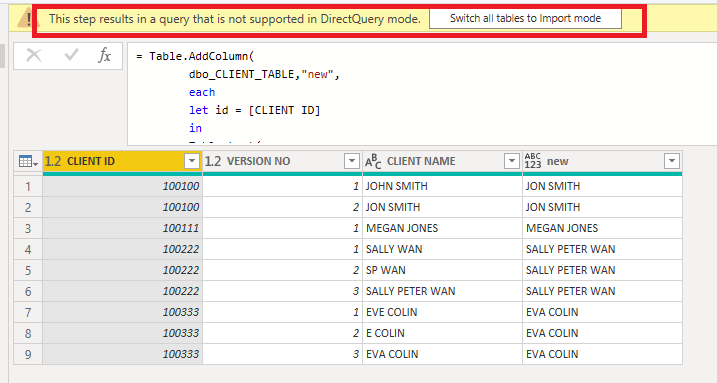Open VERSION NO column filter dropdown
Viewport: 717px width, 383px height.
point(352,161)
